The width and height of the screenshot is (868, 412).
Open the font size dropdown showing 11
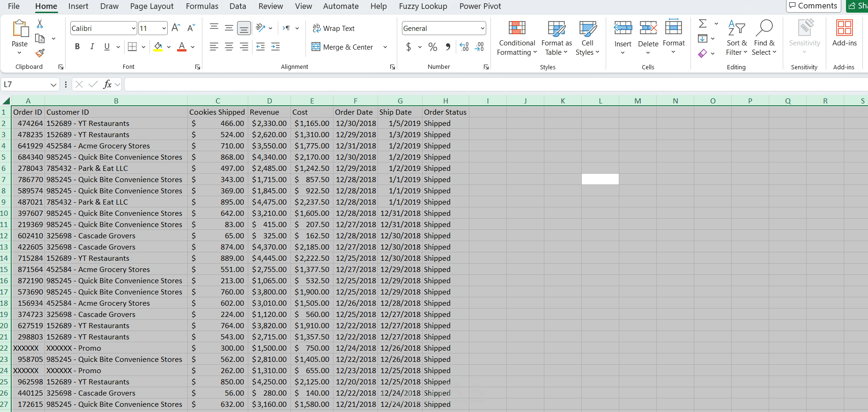(x=164, y=29)
